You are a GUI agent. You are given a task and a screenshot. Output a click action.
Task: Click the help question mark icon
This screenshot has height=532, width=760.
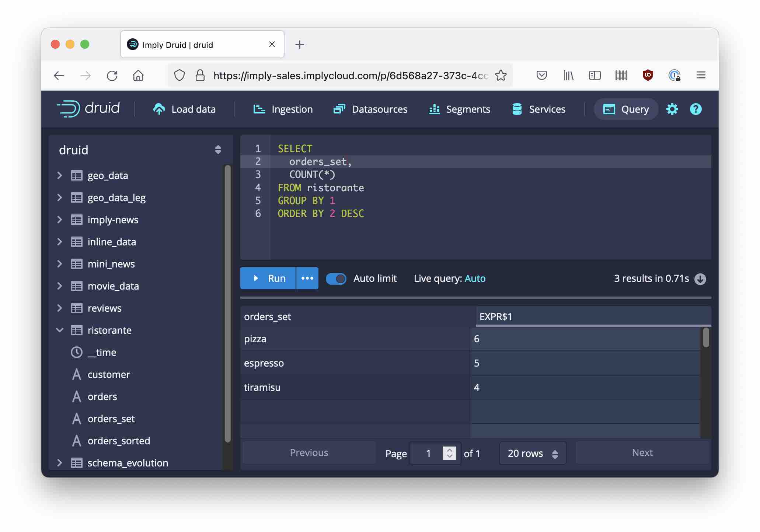click(695, 109)
